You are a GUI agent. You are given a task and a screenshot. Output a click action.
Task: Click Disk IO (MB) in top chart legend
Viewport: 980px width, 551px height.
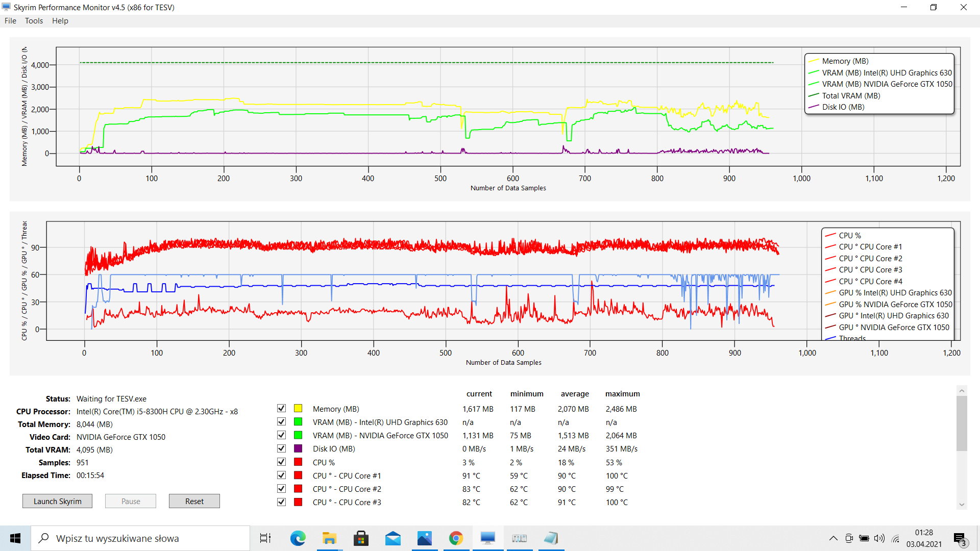[843, 107]
